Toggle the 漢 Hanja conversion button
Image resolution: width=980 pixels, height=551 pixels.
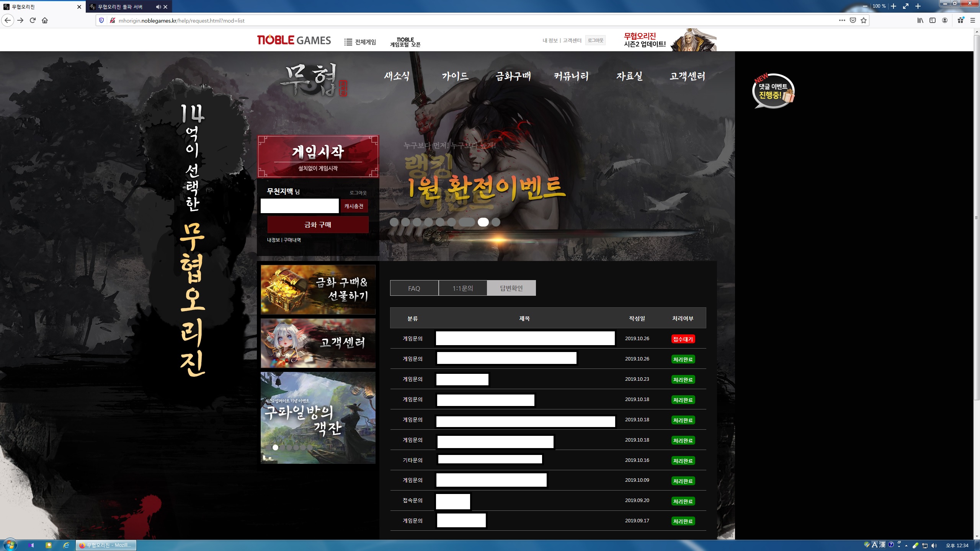pyautogui.click(x=882, y=545)
